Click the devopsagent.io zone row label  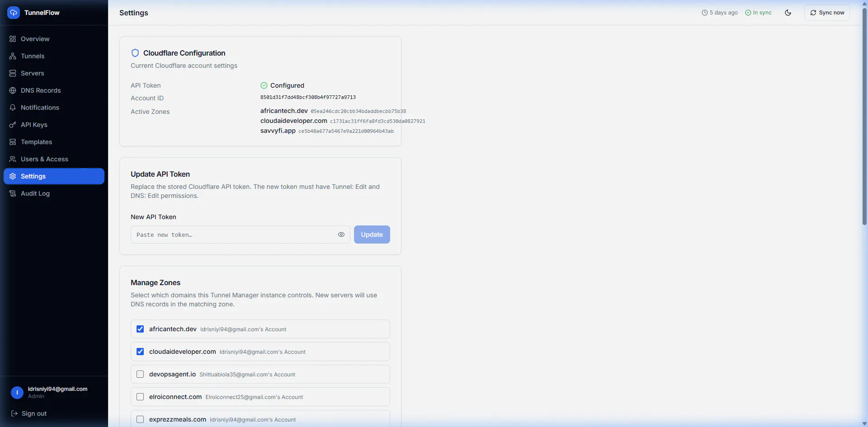pyautogui.click(x=172, y=374)
